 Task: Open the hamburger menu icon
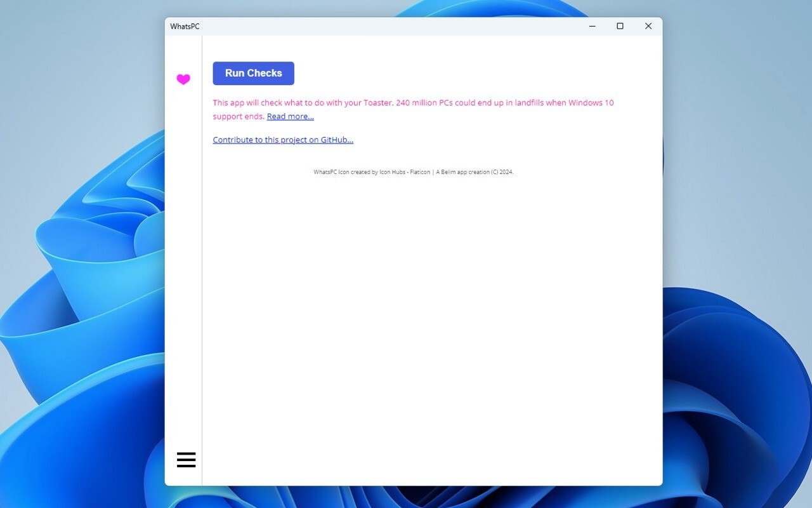(186, 460)
